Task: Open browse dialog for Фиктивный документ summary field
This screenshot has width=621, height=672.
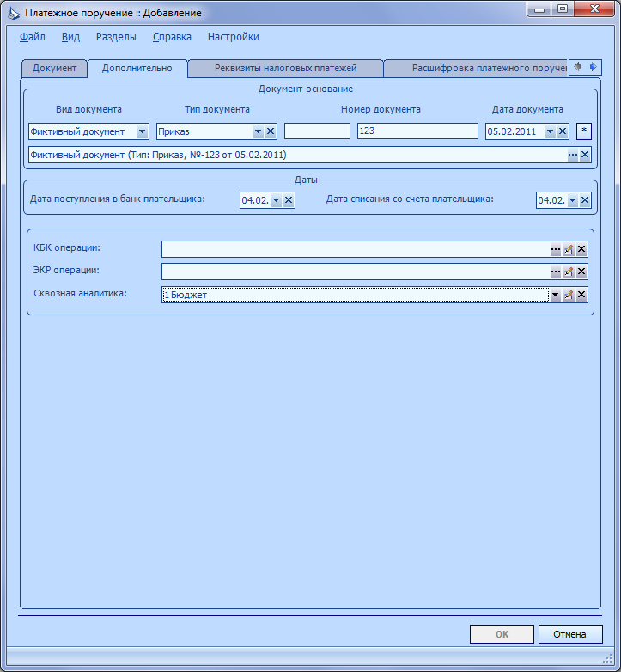Action: pos(573,155)
